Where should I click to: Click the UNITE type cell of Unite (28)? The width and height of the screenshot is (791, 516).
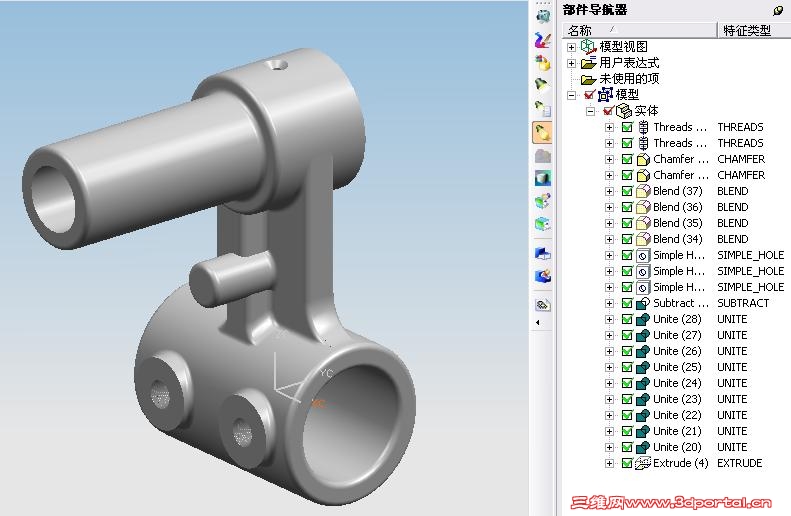click(x=732, y=319)
